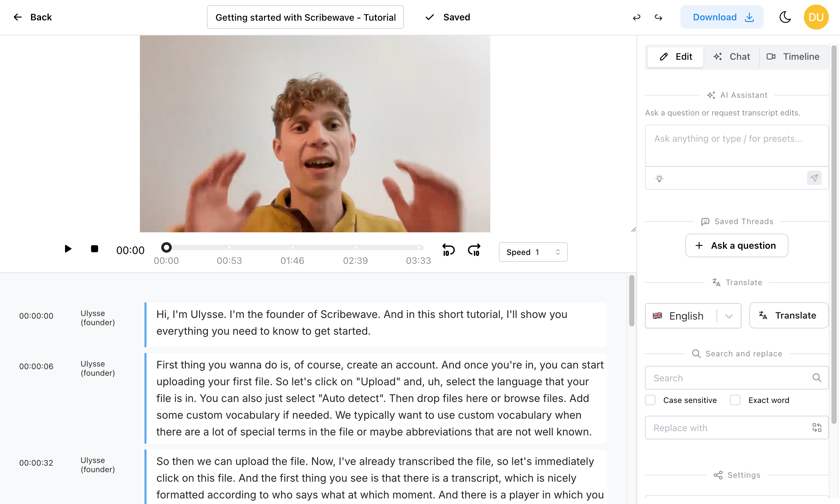This screenshot has height=504, width=840.
Task: Enable the Exact word option
Action: coord(735,400)
